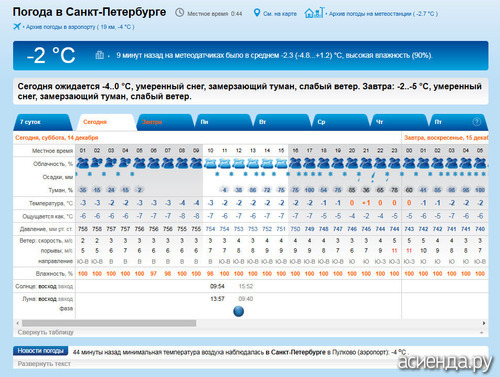The height and width of the screenshot is (377, 500).
Task: Click the moon phase icon
Action: tap(239, 312)
